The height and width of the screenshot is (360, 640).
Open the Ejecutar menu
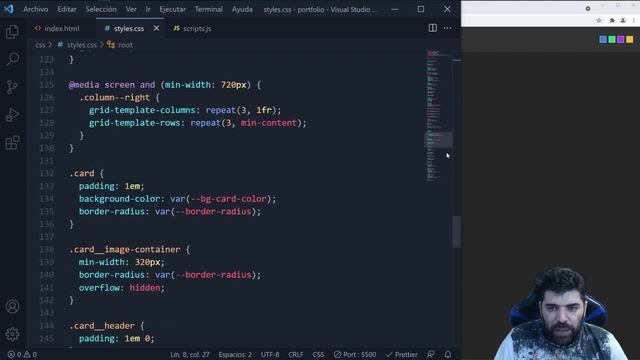tap(172, 9)
